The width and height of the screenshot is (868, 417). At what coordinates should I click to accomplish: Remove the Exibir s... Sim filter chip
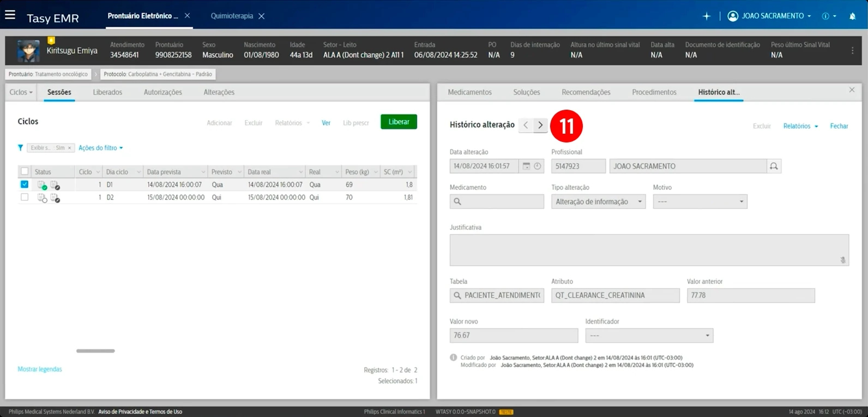click(x=69, y=148)
